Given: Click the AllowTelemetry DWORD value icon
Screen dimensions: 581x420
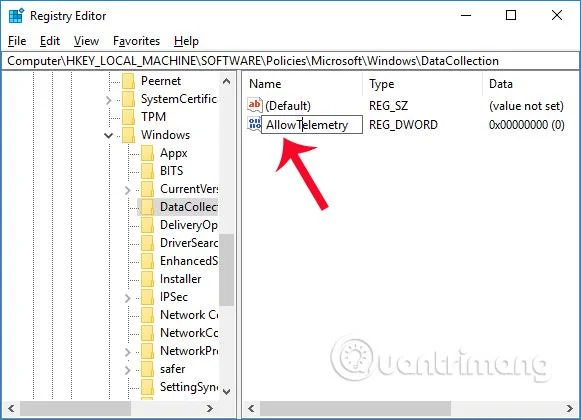Looking at the screenshot, I should tap(255, 124).
